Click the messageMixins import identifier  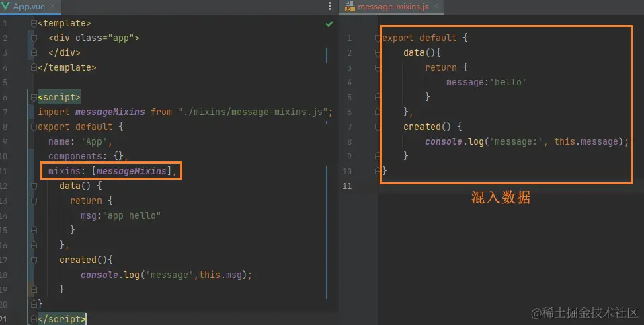[110, 112]
